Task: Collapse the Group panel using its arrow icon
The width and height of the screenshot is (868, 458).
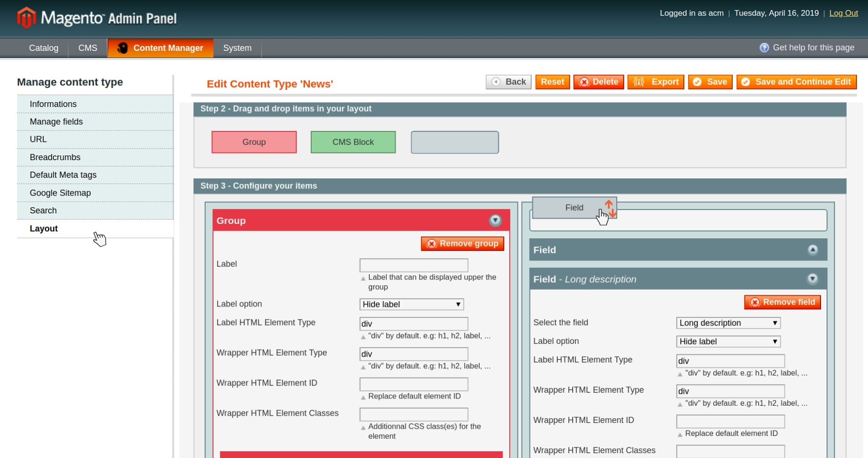Action: [495, 220]
